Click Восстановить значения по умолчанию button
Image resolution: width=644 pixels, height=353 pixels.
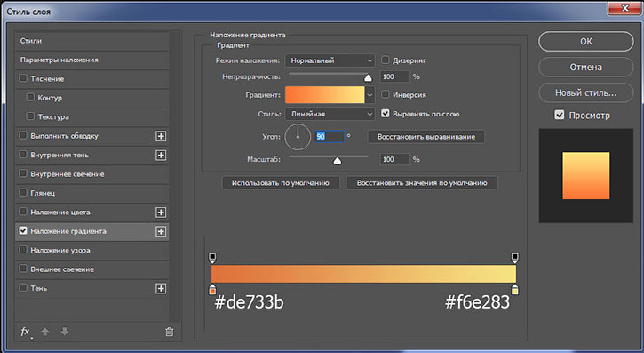pyautogui.click(x=422, y=183)
